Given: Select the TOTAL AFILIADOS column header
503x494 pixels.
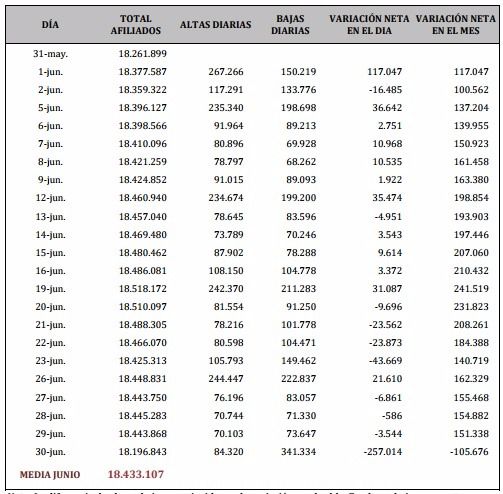Looking at the screenshot, I should click(x=136, y=25).
